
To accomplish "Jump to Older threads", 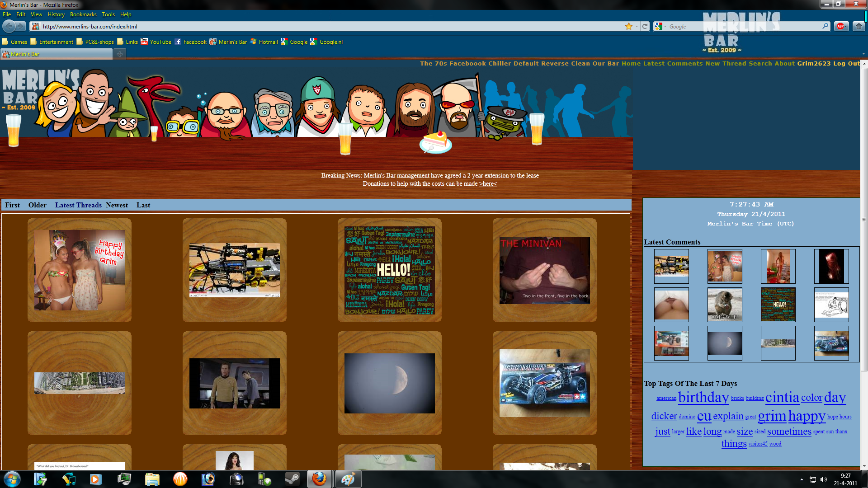I will pyautogui.click(x=38, y=205).
